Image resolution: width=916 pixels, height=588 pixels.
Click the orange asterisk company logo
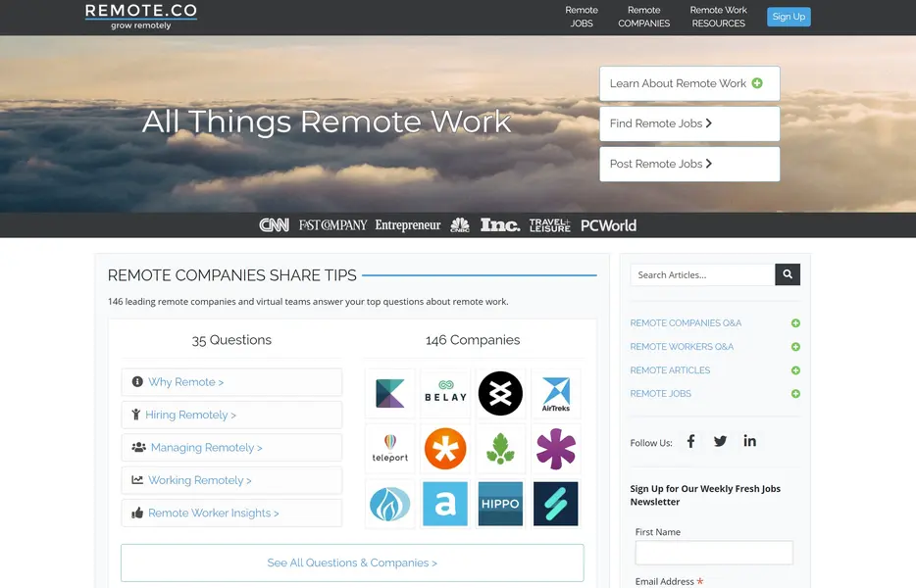click(x=445, y=449)
